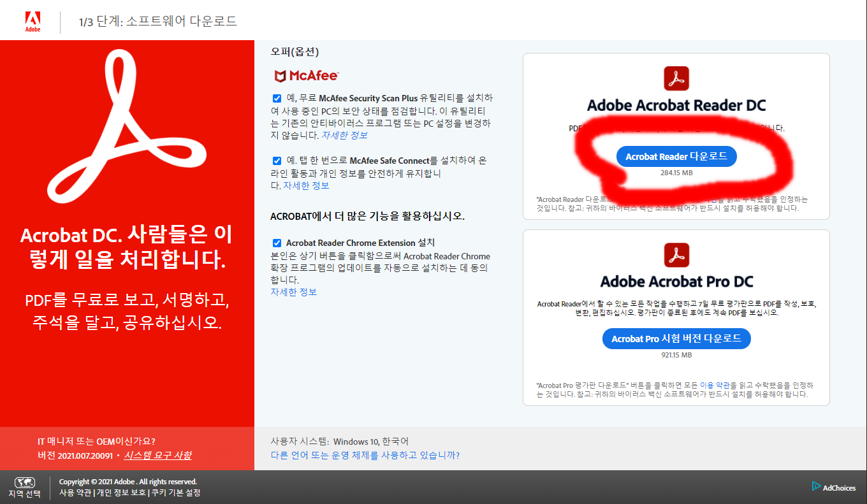
Task: Click IT 매니저 또는 OEM이신가요? text
Action: coord(96,441)
